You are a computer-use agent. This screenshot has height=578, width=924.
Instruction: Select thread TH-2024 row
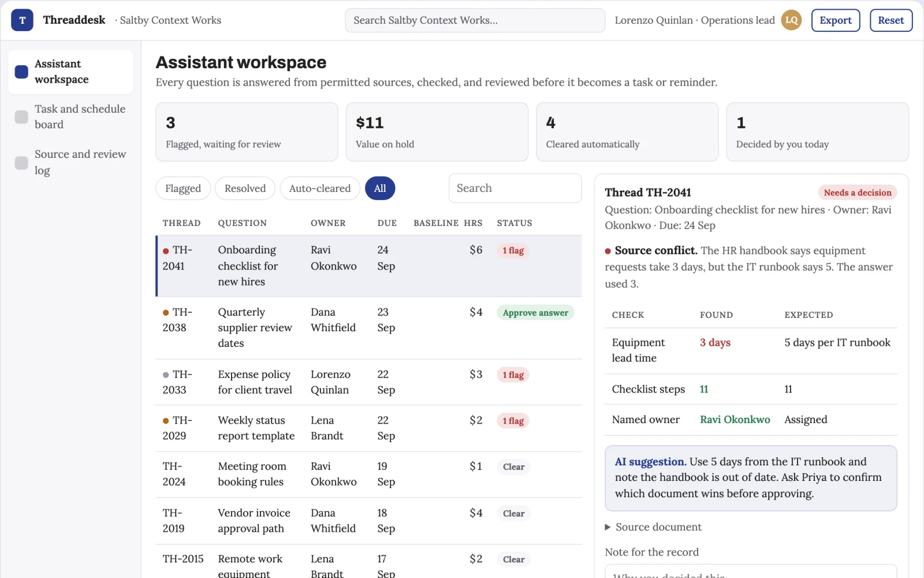tap(369, 475)
